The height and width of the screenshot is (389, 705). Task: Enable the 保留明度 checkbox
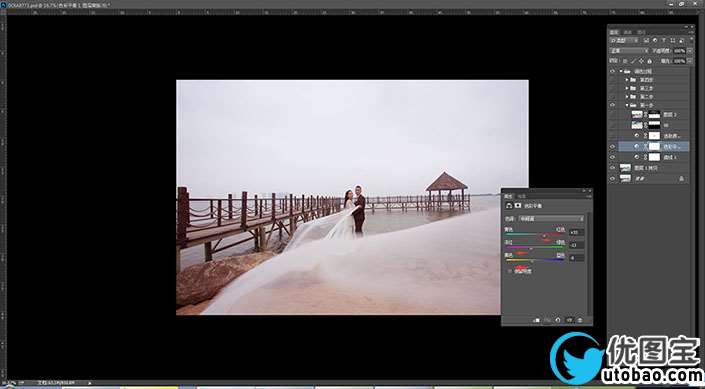[509, 271]
